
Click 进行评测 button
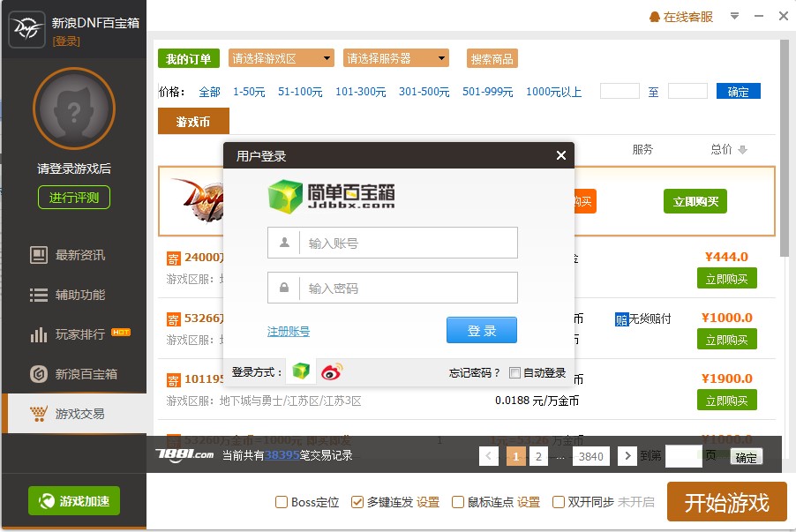pyautogui.click(x=74, y=198)
